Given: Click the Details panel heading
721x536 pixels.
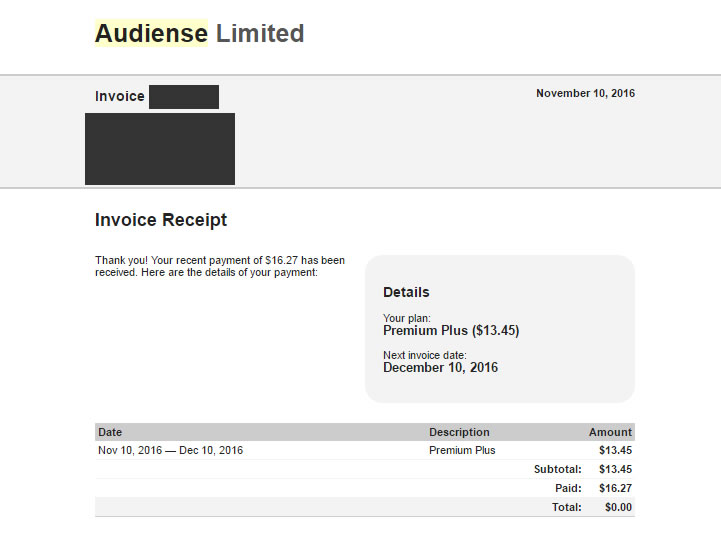Looking at the screenshot, I should [x=406, y=292].
